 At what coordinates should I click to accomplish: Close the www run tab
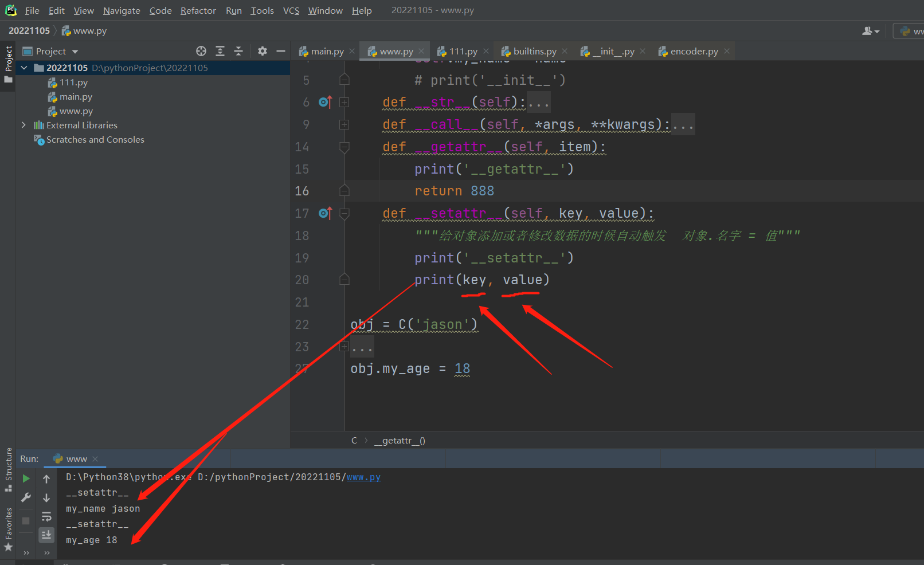tap(95, 459)
